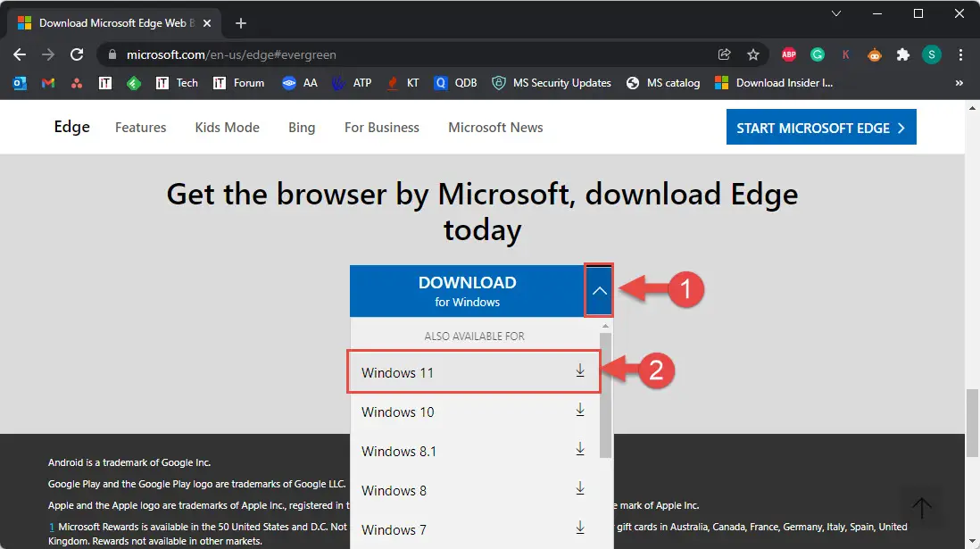This screenshot has height=549, width=980.
Task: Select Windows 8 from the list
Action: [474, 491]
